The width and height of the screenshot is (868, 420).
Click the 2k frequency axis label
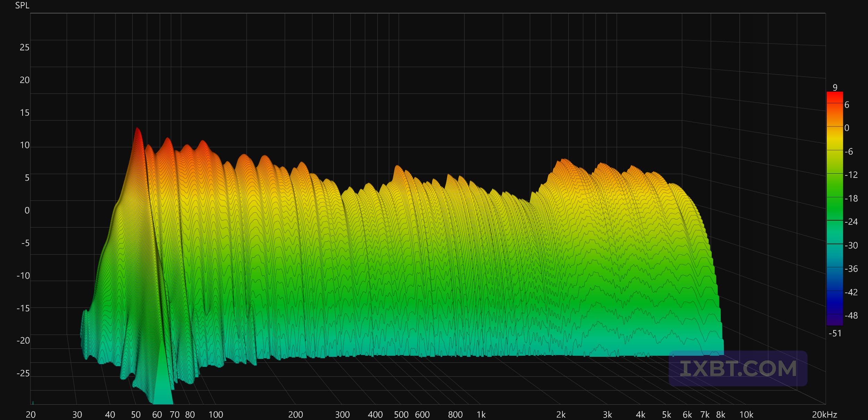[x=561, y=414]
